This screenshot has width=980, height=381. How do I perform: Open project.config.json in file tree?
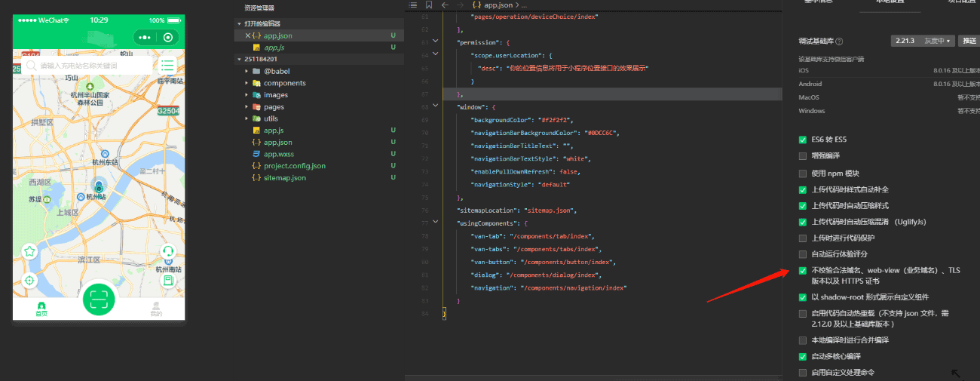pyautogui.click(x=294, y=166)
